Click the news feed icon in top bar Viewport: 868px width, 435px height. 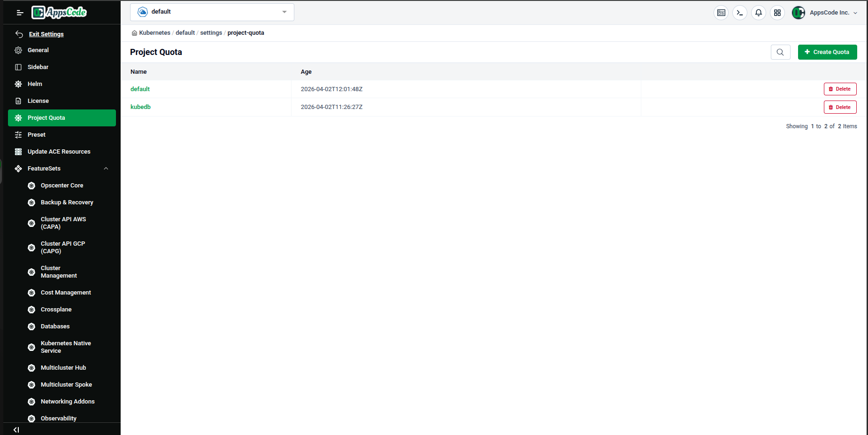721,13
